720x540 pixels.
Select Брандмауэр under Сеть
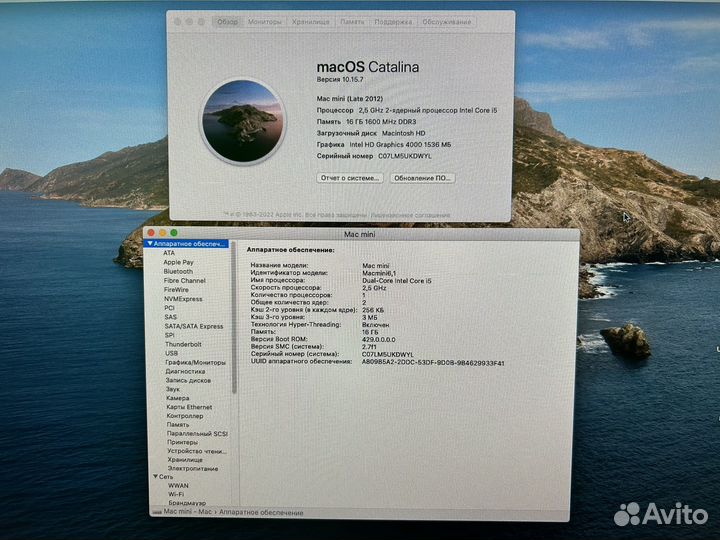[187, 503]
